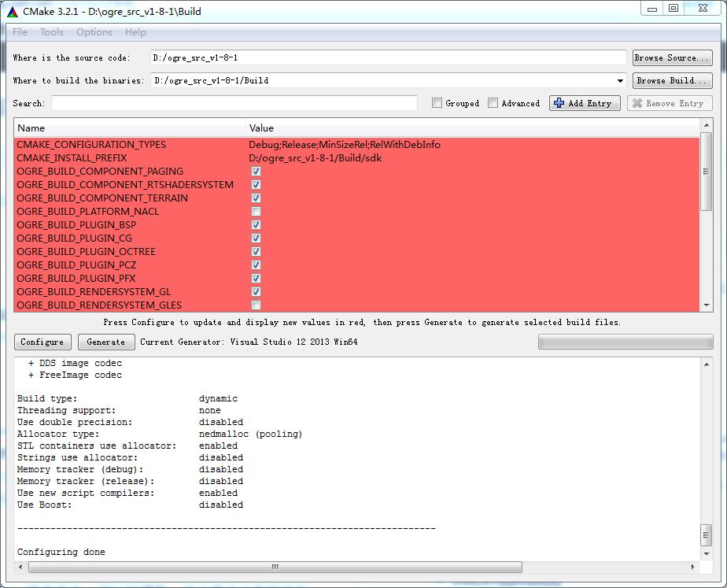Click the source code path field
The image size is (727, 588).
388,57
